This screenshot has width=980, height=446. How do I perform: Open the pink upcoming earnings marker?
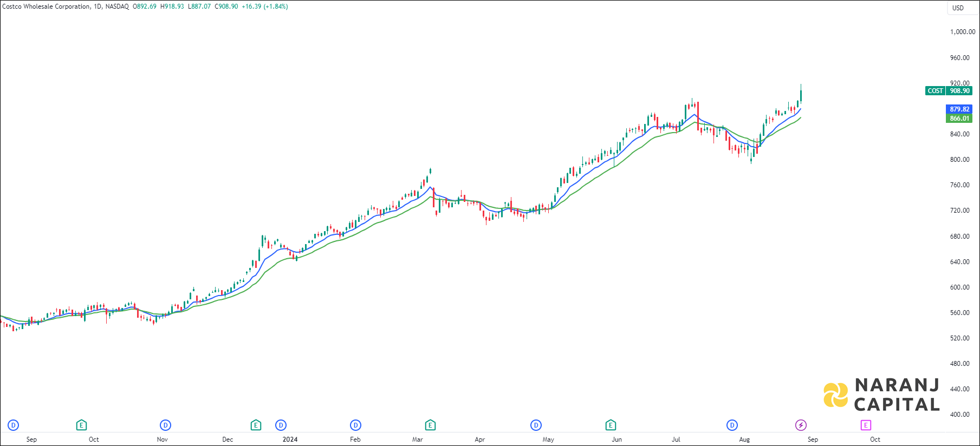[x=866, y=425]
